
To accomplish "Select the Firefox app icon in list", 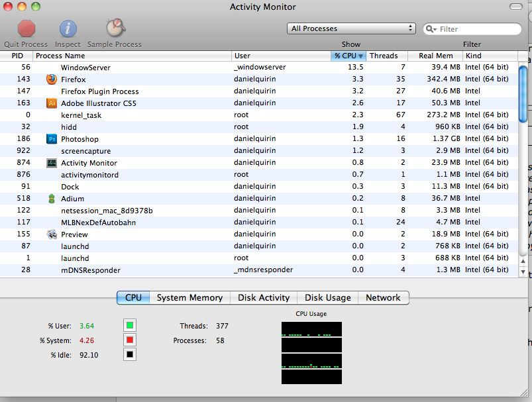I will 52,79.
